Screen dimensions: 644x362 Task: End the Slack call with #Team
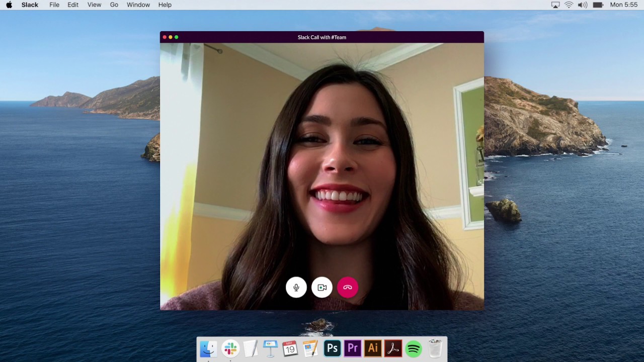[348, 287]
